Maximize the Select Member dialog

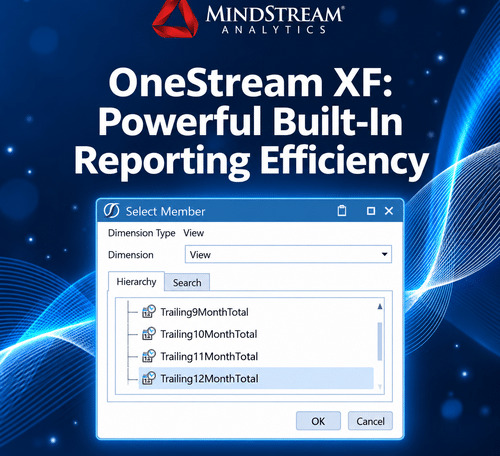[x=371, y=211]
